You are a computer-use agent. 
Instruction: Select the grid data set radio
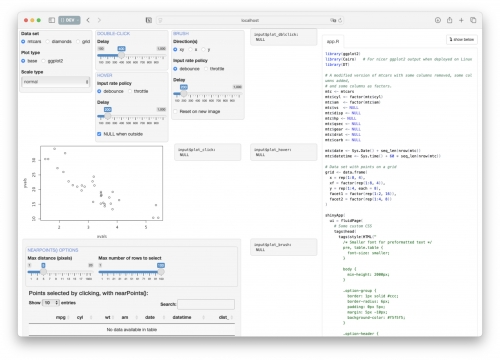point(78,42)
